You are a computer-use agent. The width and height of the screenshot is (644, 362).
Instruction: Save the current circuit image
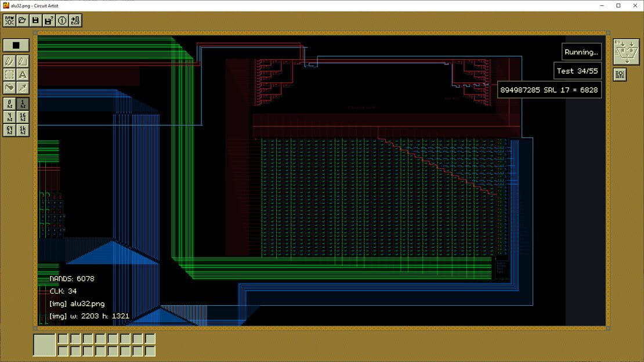pyautogui.click(x=35, y=20)
